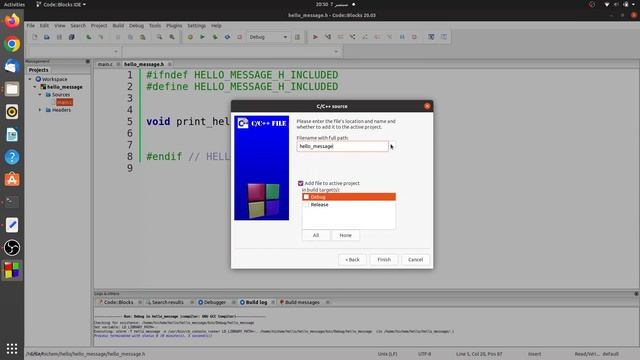Click the Filename with full path field
This screenshot has width=640, height=360.
click(x=342, y=146)
